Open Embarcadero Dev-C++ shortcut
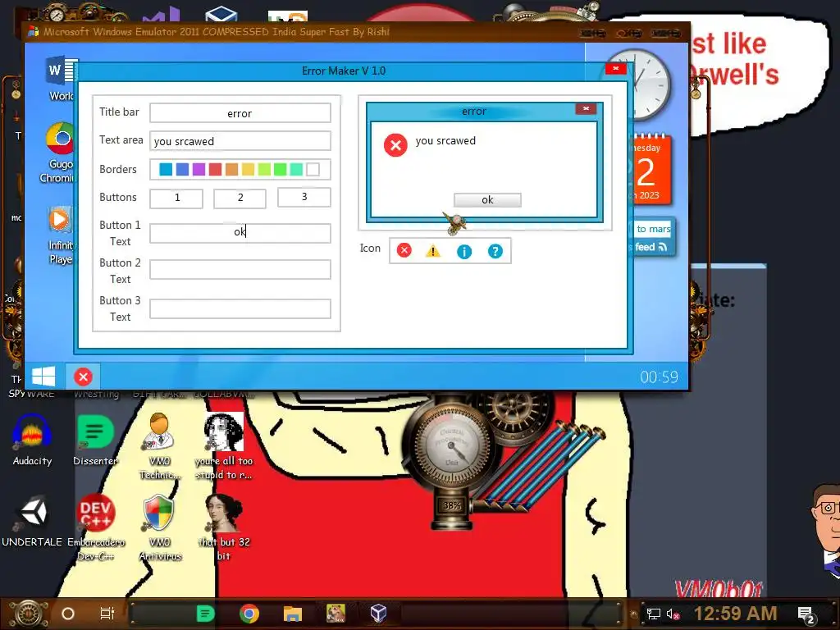This screenshot has width=840, height=630. coord(96,527)
